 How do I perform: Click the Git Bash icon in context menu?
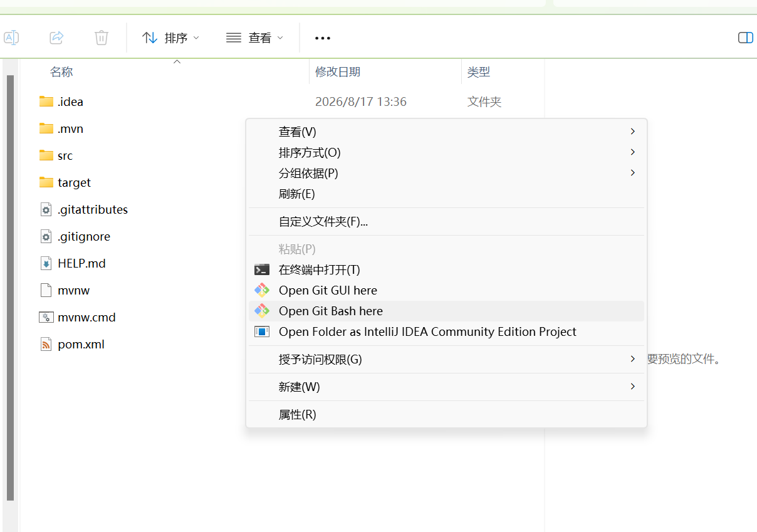coord(262,311)
